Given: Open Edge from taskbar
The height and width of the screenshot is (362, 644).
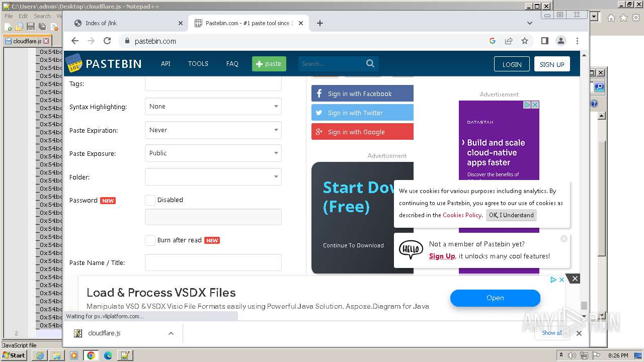Looking at the screenshot, I should [108, 355].
